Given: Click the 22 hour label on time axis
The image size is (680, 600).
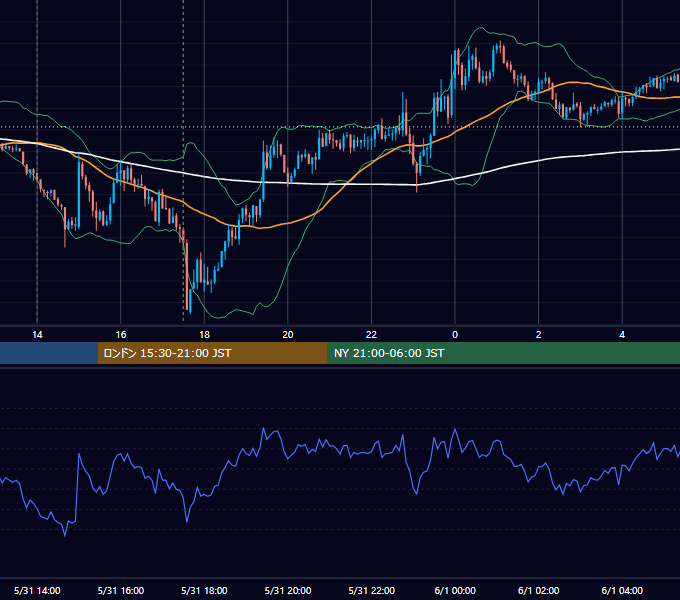Looking at the screenshot, I should [371, 335].
